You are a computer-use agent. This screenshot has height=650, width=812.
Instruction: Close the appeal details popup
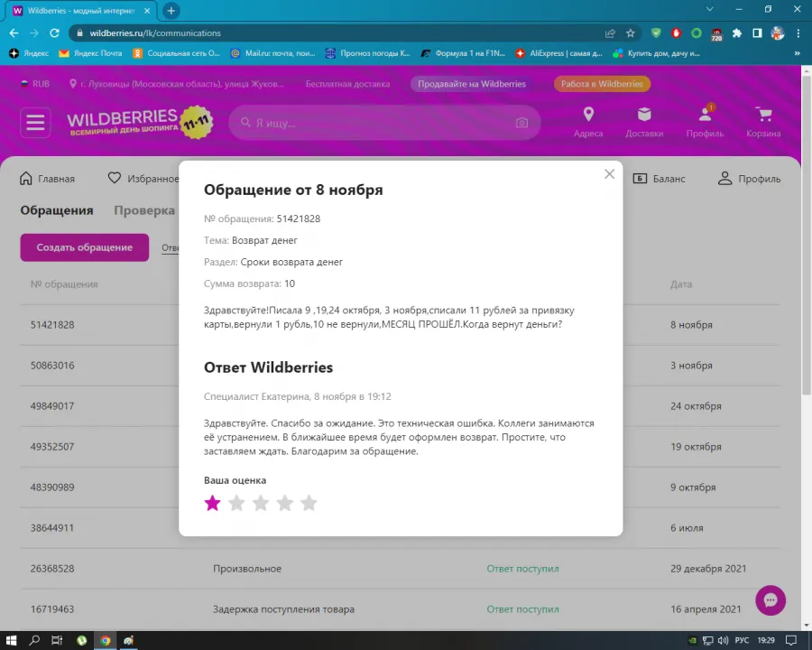610,174
